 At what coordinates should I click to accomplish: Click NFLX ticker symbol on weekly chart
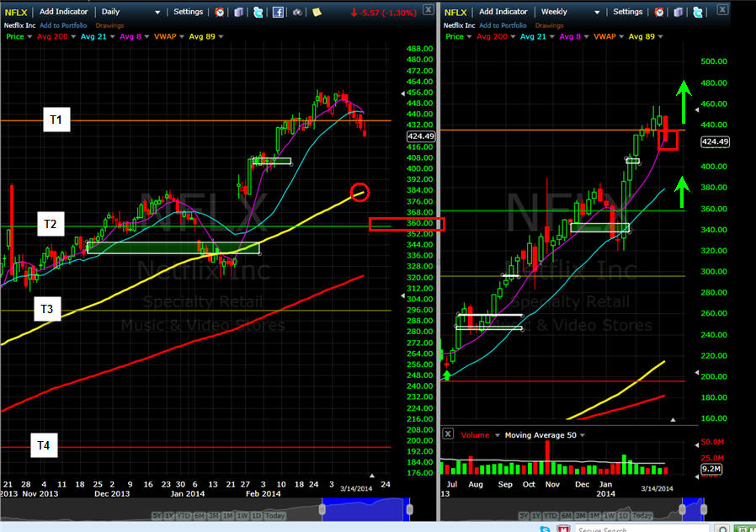(455, 12)
